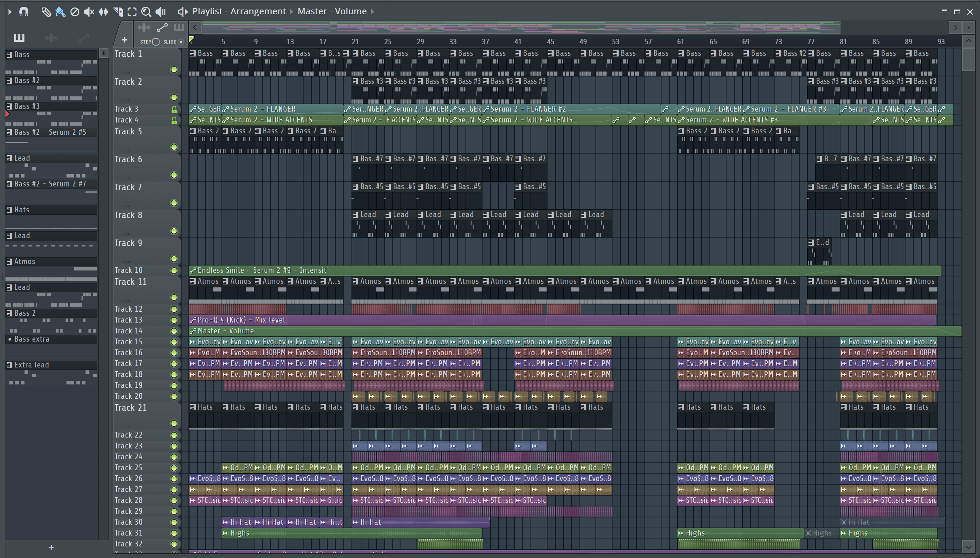This screenshot has height=558, width=980.
Task: Click the speaker icon before Playlist title
Action: pos(183,12)
